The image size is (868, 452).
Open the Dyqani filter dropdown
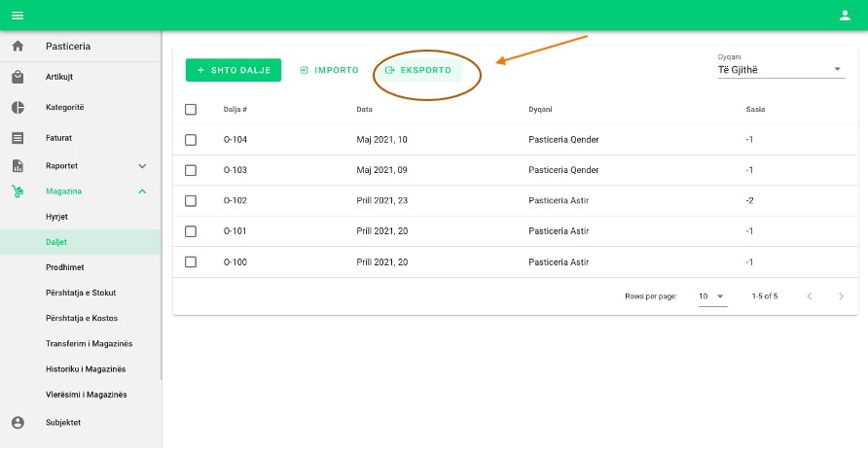click(780, 70)
